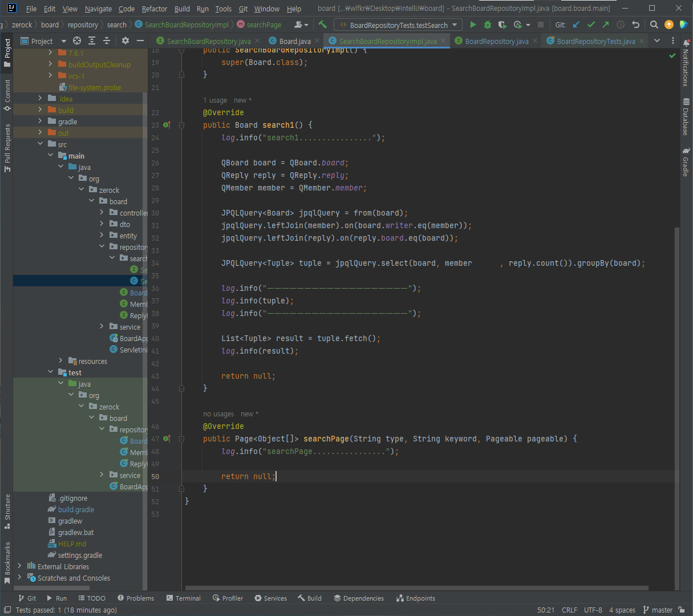Build the project with the hammer icon
693x616 pixels.
point(323,25)
